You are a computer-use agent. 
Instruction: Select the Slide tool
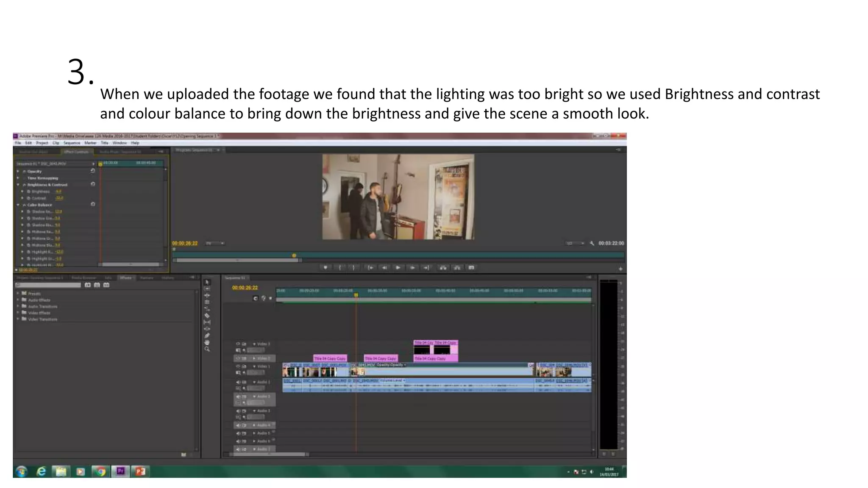[x=207, y=329]
